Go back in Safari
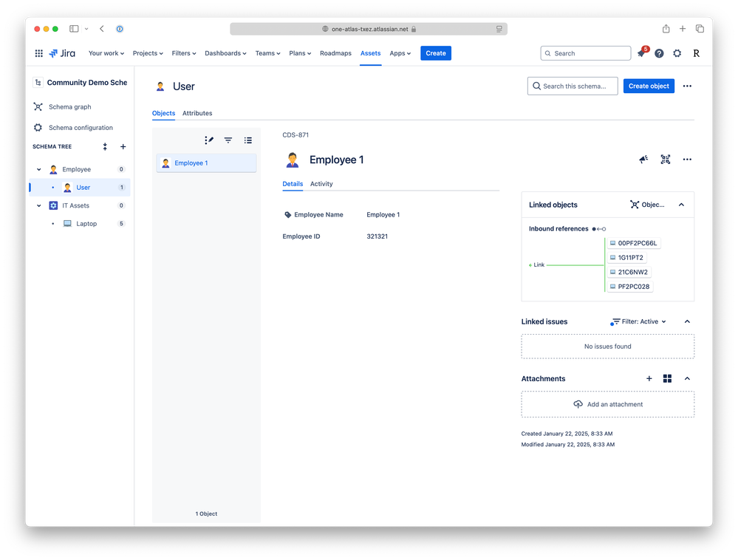Screen dimensions: 738x560 click(102, 29)
